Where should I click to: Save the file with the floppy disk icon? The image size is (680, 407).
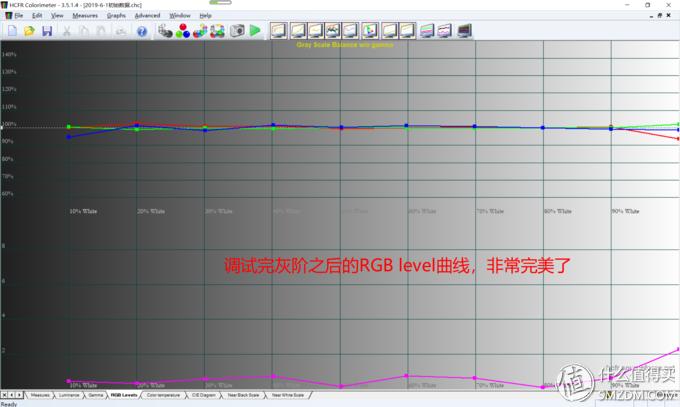point(47,31)
